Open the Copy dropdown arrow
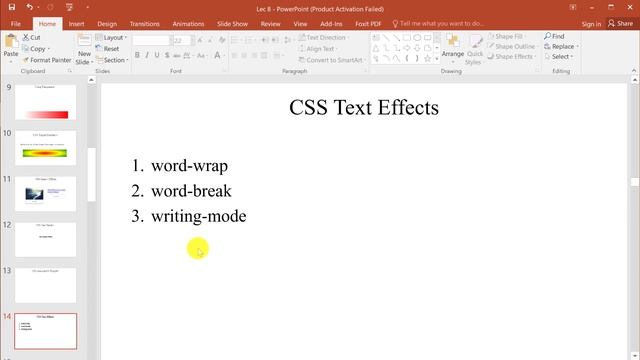Viewport: 640px width, 360px height. tap(49, 49)
